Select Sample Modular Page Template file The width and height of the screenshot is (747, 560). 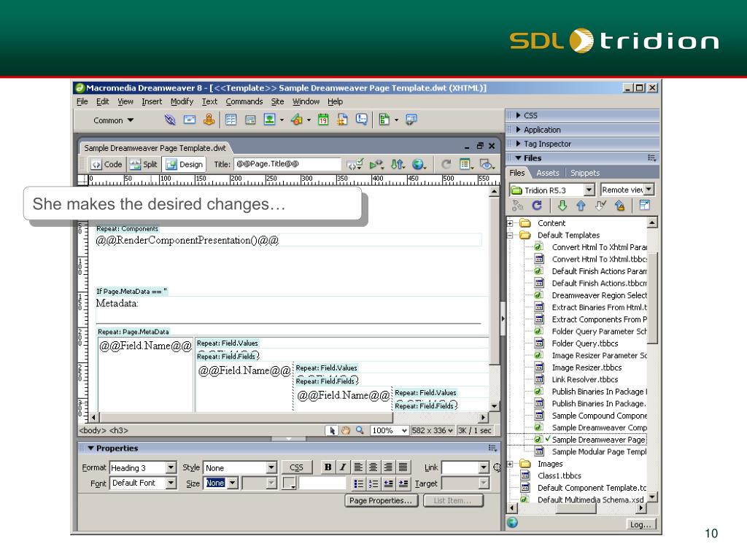click(599, 452)
